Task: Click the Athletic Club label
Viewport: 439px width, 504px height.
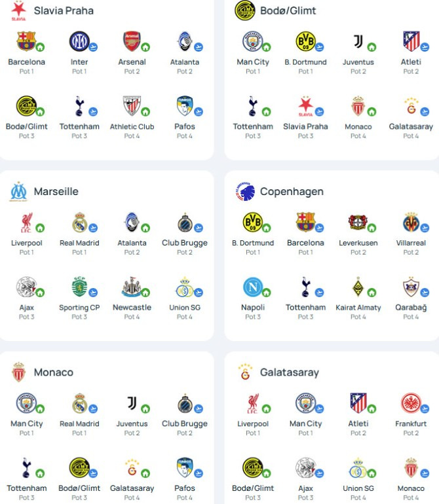Action: [132, 126]
